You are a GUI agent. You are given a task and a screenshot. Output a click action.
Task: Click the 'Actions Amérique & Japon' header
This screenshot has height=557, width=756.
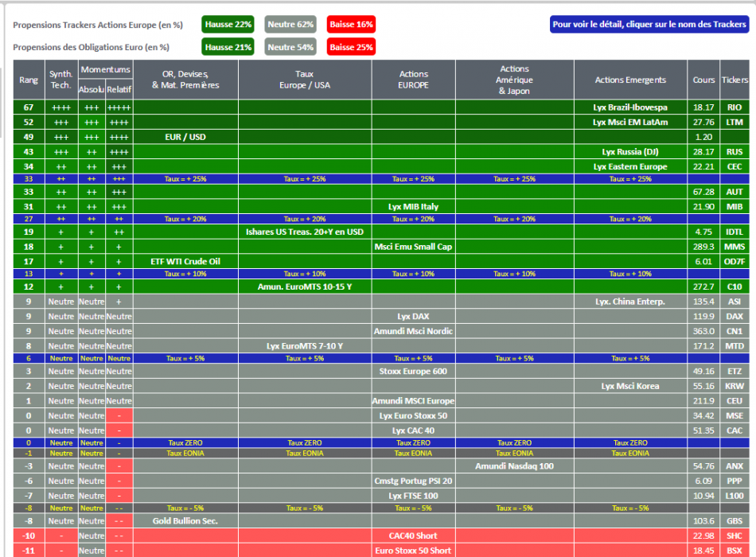click(514, 80)
